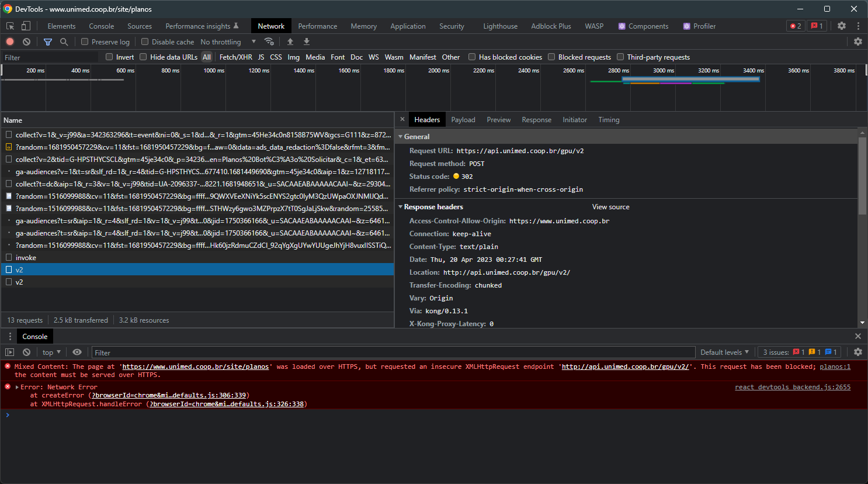Close the request details pane with the X

tap(402, 119)
